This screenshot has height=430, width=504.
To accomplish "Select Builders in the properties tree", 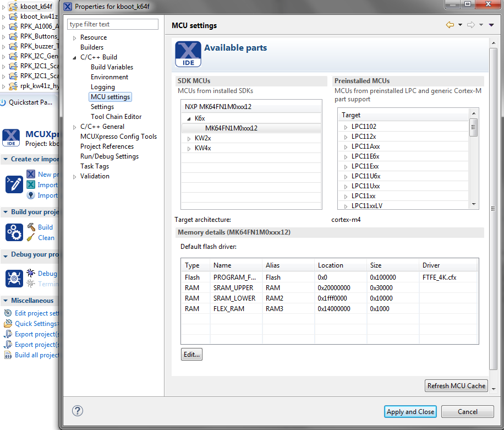I will [x=92, y=47].
